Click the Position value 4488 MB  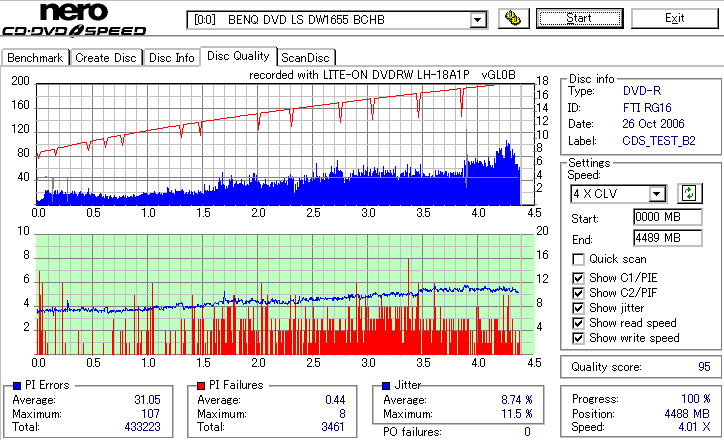687,414
